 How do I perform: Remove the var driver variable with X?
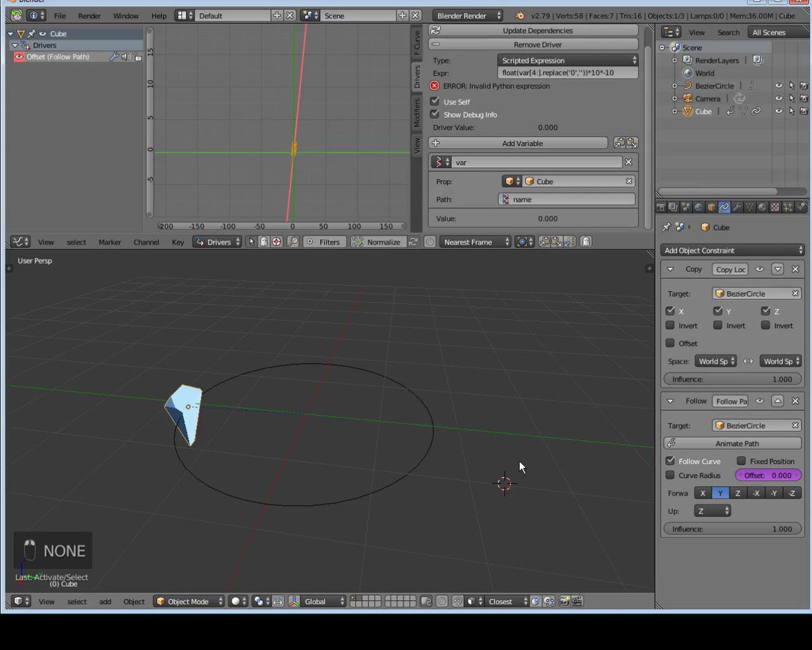[629, 162]
